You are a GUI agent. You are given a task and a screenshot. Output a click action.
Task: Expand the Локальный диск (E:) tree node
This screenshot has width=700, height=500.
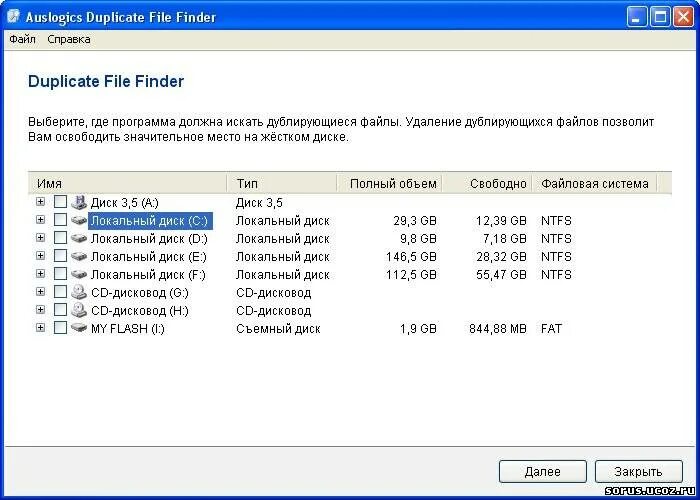(x=41, y=255)
